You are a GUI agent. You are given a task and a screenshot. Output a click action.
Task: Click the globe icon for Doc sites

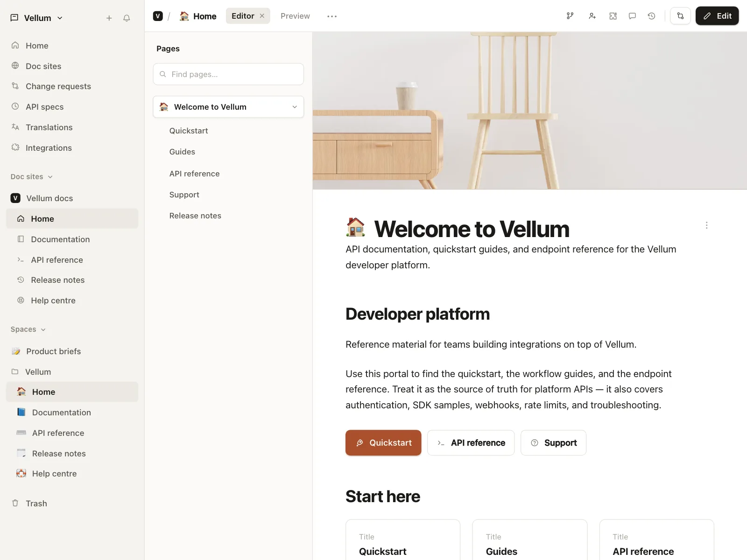click(x=15, y=66)
